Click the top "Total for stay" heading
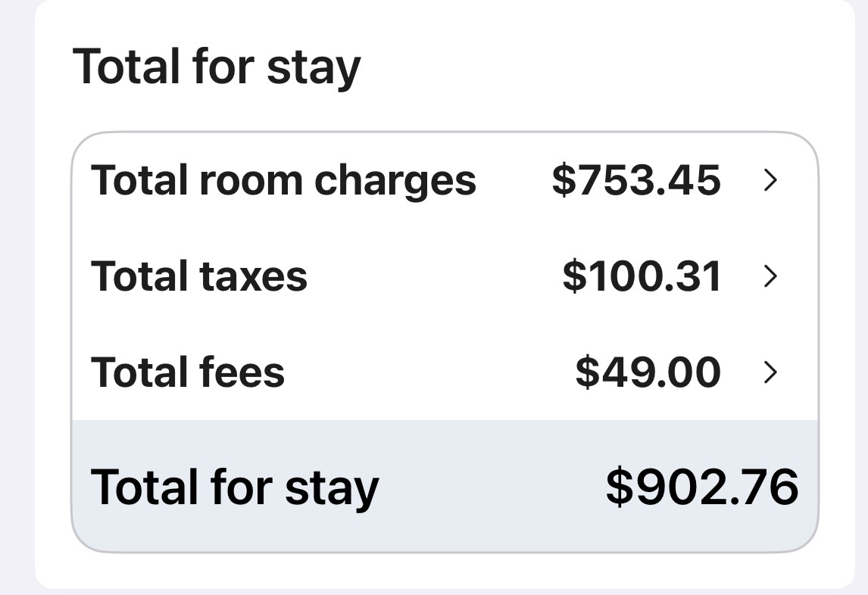The height and width of the screenshot is (595, 868). [217, 67]
